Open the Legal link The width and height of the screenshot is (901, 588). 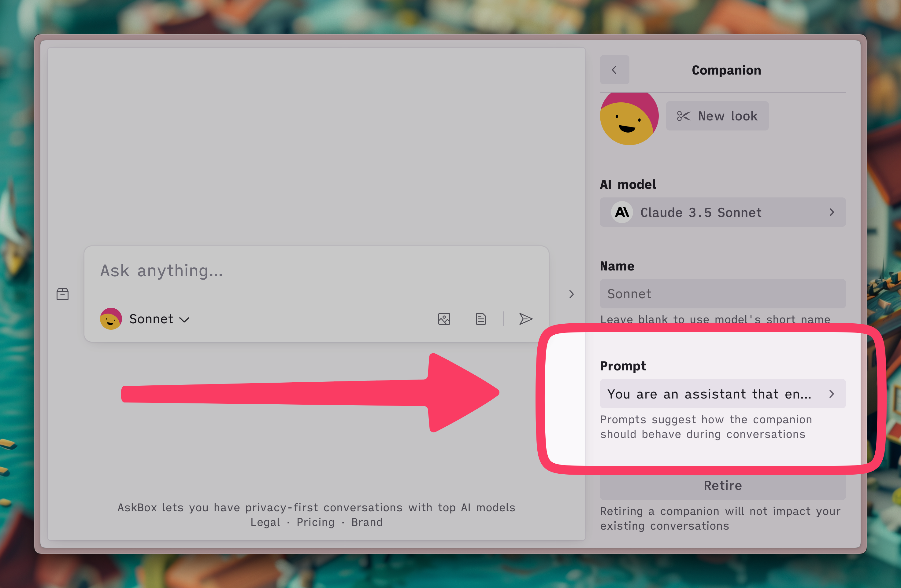click(x=265, y=522)
